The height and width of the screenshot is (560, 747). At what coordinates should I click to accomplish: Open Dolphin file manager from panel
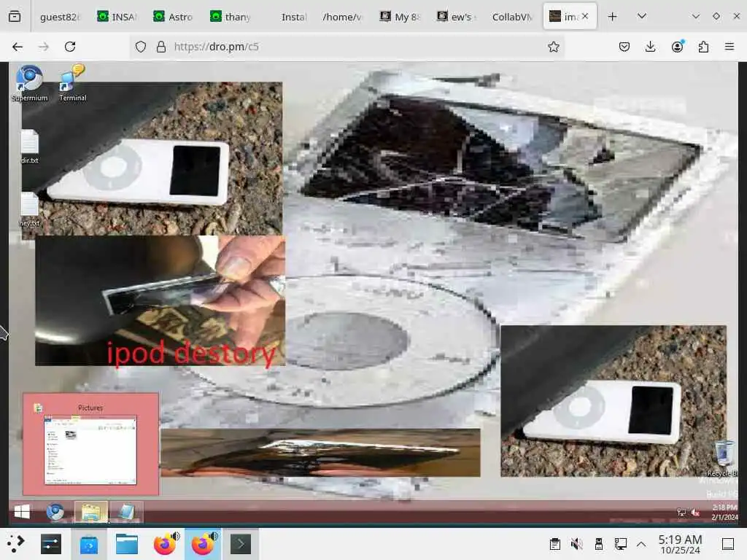tap(127, 544)
